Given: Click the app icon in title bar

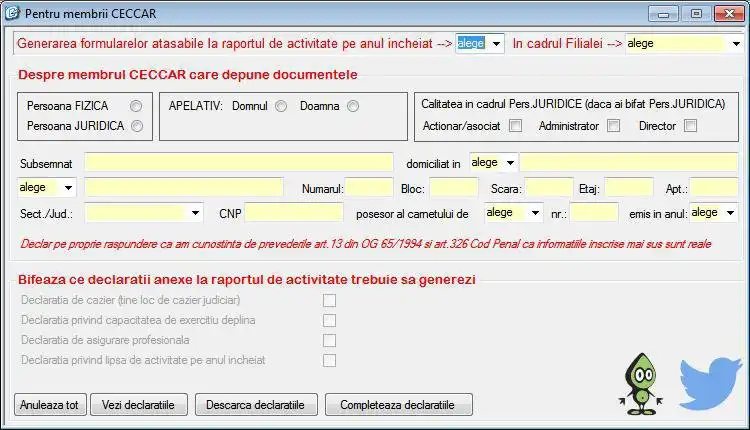Looking at the screenshot, I should pyautogui.click(x=12, y=13).
